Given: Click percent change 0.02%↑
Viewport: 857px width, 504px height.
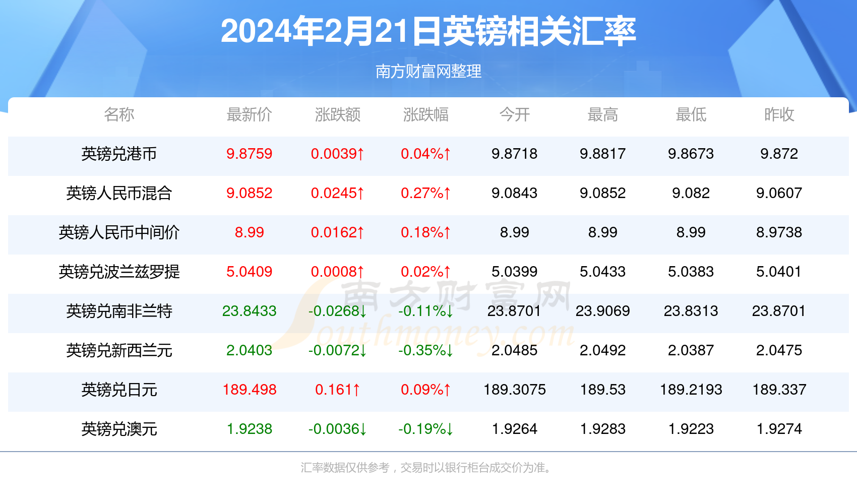Looking at the screenshot, I should coord(426,272).
